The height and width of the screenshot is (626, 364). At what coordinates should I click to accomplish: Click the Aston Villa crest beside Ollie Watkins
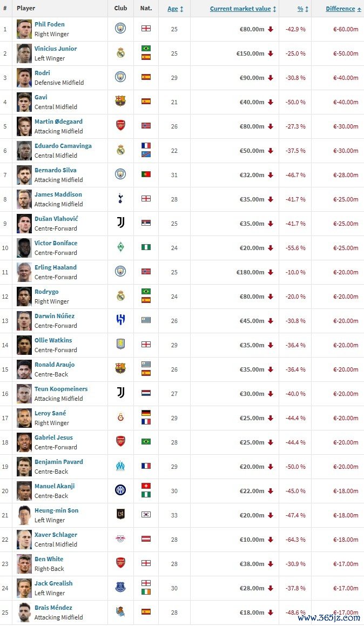tap(120, 344)
